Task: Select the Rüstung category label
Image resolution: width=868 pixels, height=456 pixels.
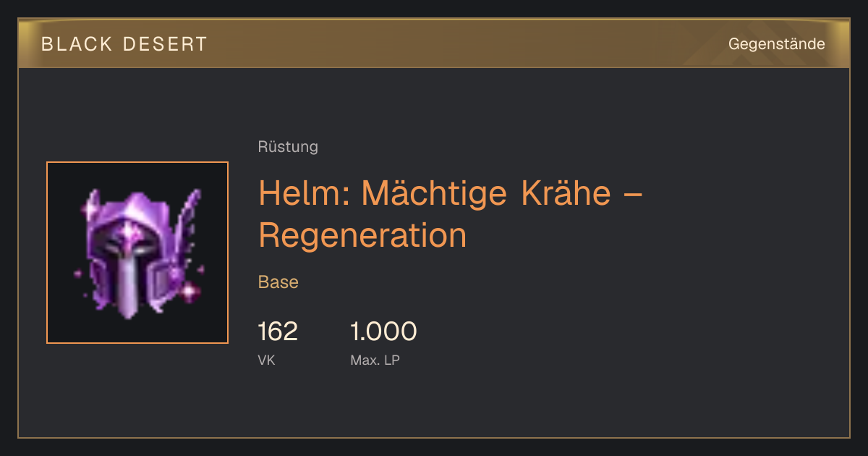Action: tap(288, 147)
